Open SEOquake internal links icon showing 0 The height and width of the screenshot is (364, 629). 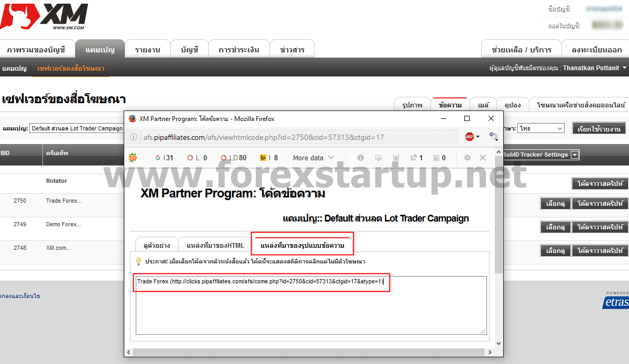[x=439, y=158]
